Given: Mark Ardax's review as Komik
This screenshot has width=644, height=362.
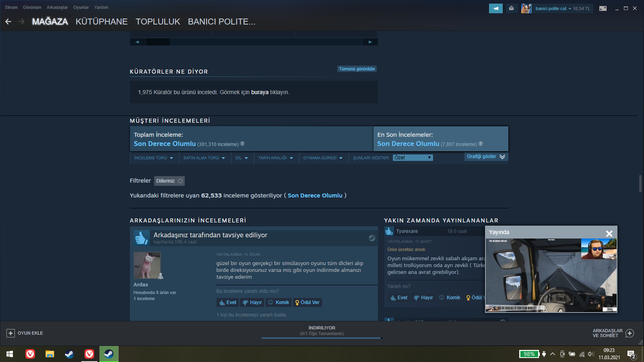Looking at the screenshot, I should [x=279, y=302].
